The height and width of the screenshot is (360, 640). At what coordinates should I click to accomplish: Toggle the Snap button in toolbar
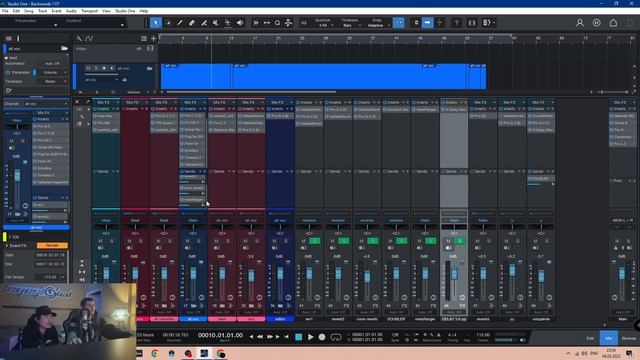tap(399, 23)
